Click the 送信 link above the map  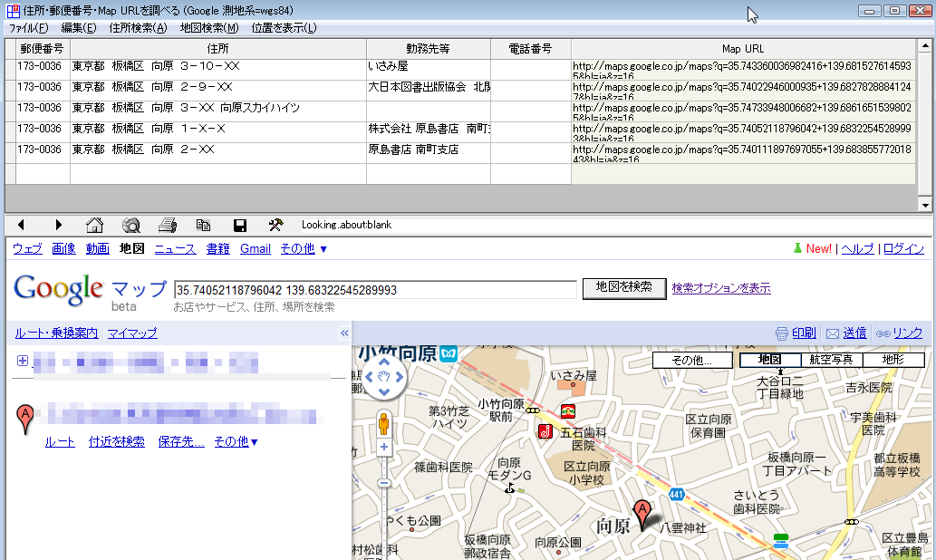(x=854, y=333)
